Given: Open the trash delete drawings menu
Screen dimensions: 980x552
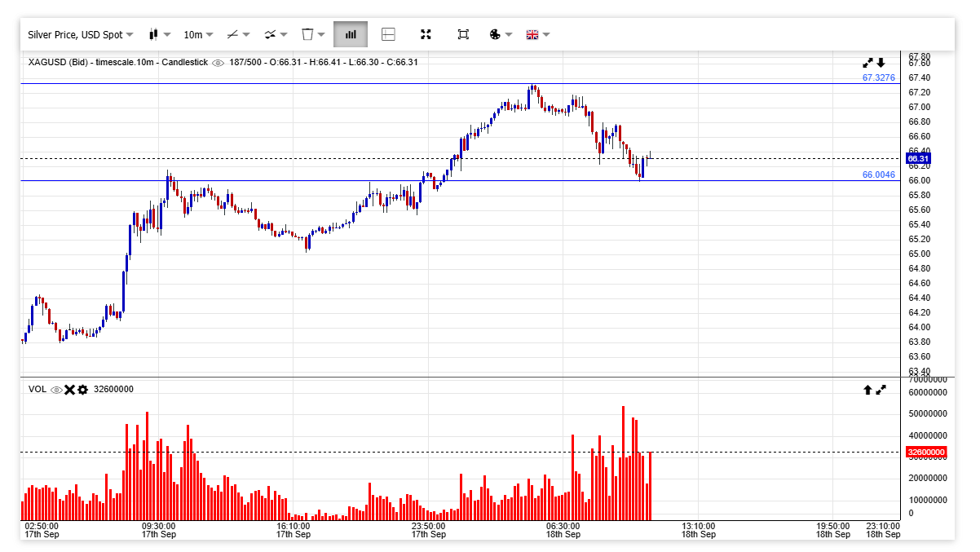Looking at the screenshot, I should click(313, 34).
